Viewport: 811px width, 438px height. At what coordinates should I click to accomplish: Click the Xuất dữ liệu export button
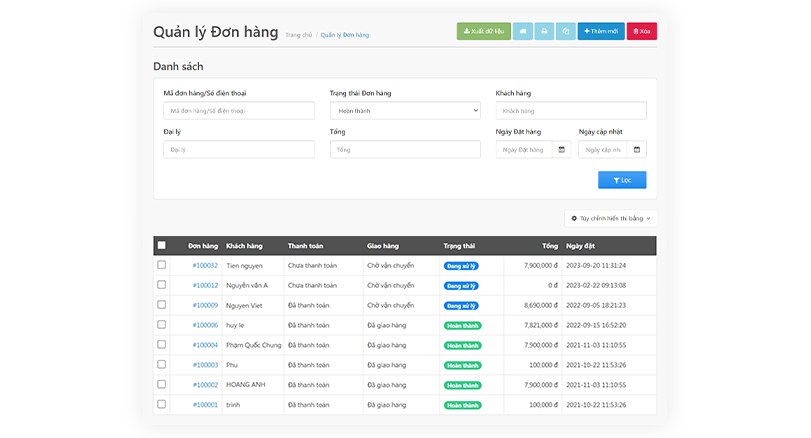[x=484, y=31]
